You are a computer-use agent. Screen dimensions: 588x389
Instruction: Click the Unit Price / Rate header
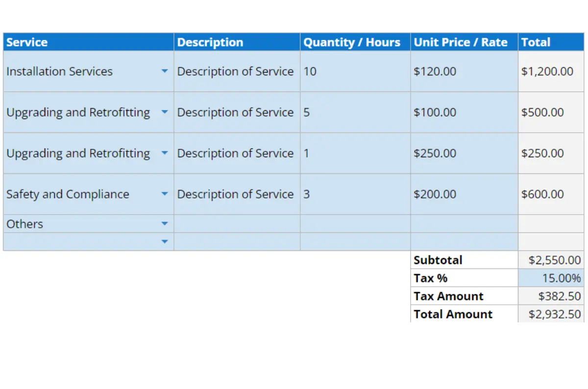pyautogui.click(x=464, y=42)
